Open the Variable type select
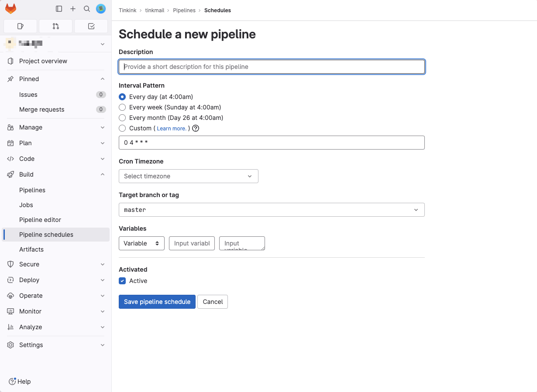This screenshot has height=392, width=537. point(141,243)
